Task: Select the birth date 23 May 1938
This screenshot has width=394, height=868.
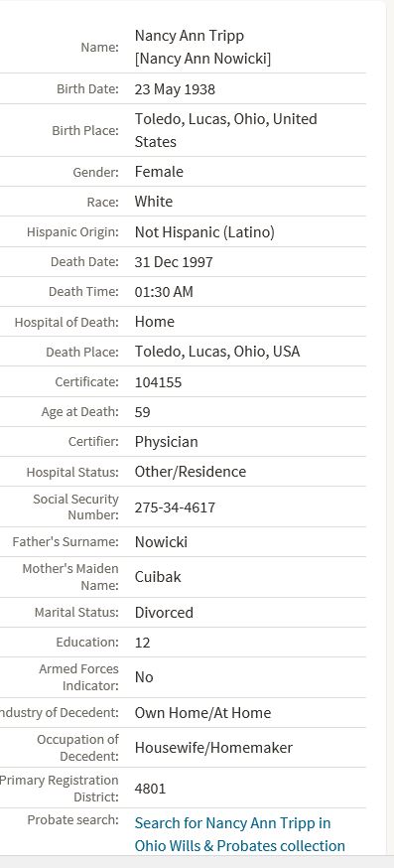Action: (175, 89)
